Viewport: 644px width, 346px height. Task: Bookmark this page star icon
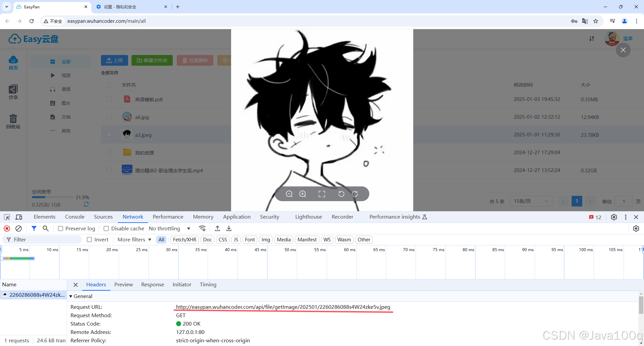[x=596, y=21]
